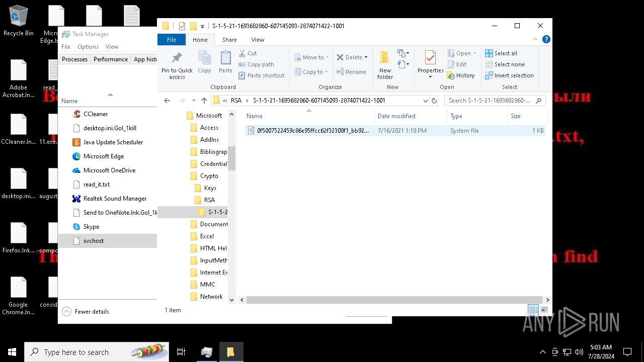
Task: Open Customize Quick Access Toolbar dropdown
Action: pos(202,26)
